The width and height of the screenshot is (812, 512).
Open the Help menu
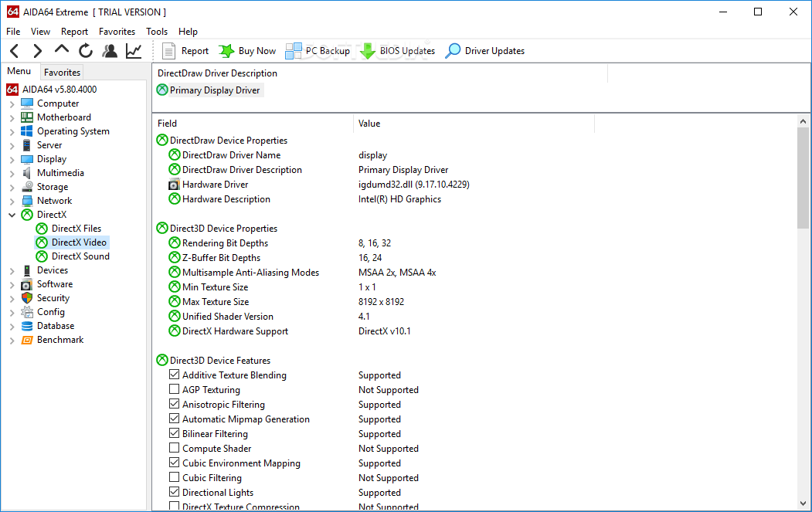188,32
